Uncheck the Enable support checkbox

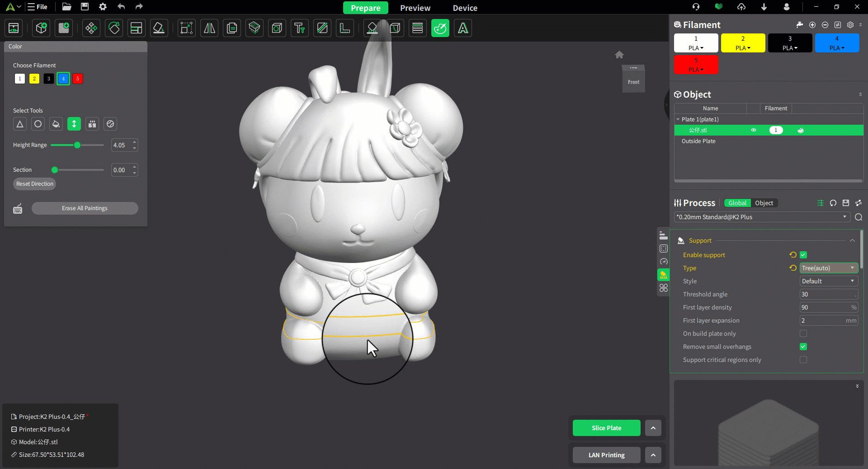point(803,255)
